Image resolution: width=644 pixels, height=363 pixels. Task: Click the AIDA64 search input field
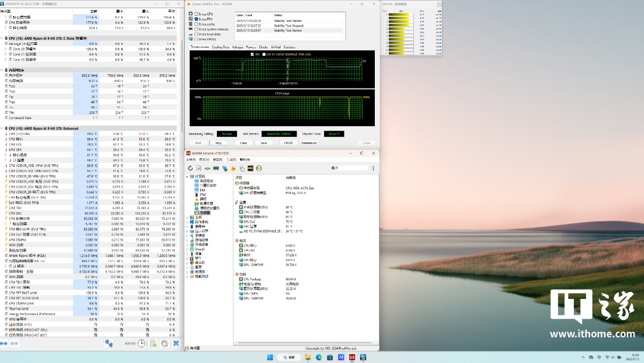point(349,168)
